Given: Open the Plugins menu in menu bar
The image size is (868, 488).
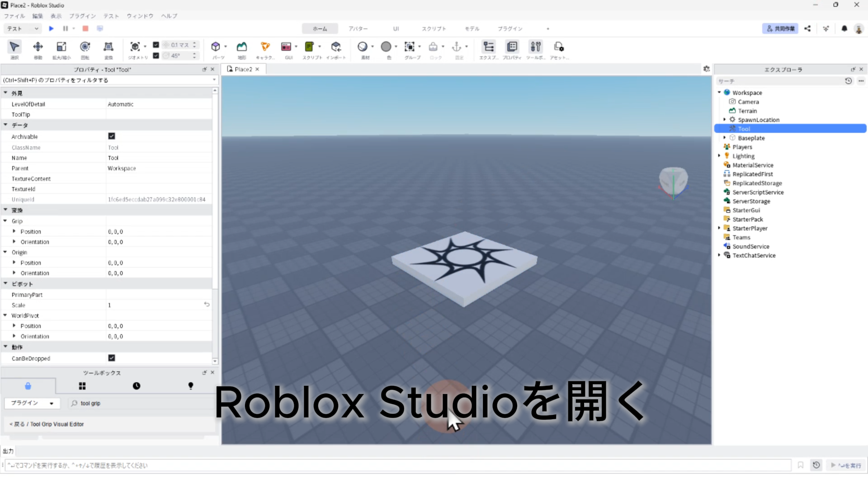Looking at the screenshot, I should click(82, 16).
